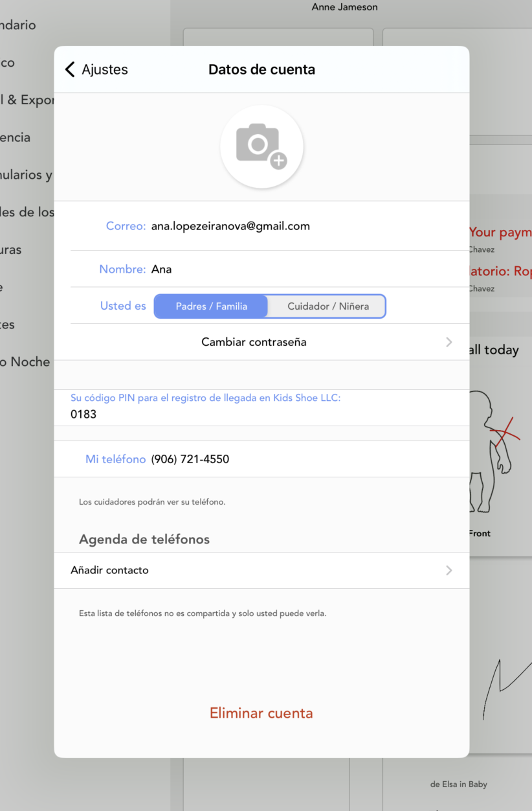Tap the Ajustes back label
Image resolution: width=532 pixels, height=811 pixels.
[105, 69]
